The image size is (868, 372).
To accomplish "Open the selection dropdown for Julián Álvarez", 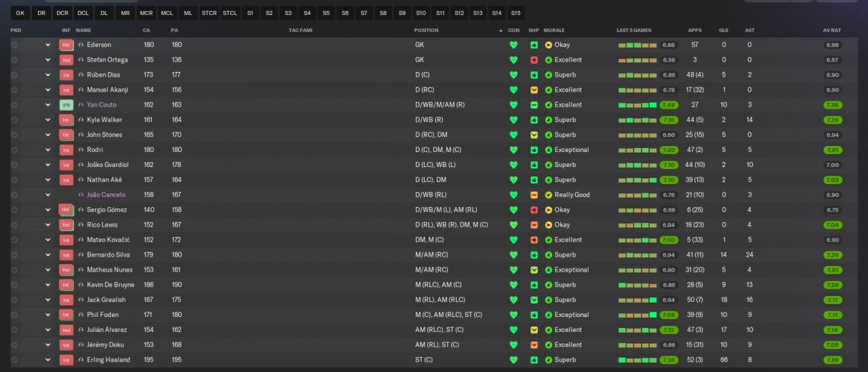I will [48, 329].
